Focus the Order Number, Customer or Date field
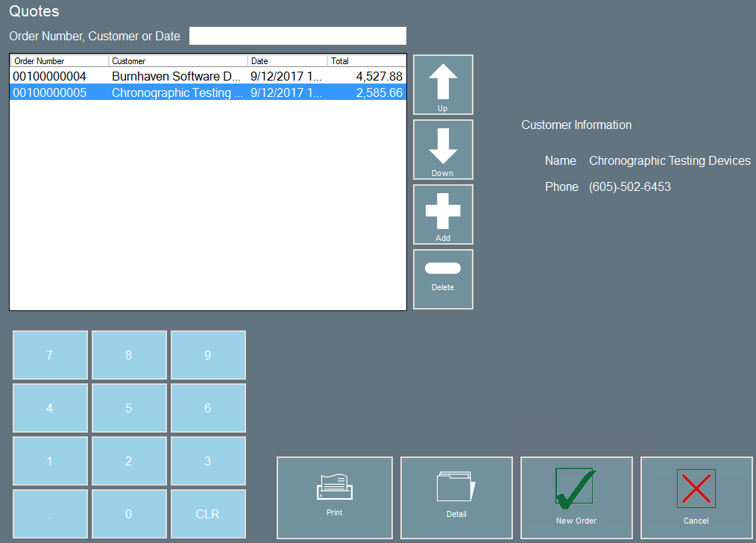 pos(297,36)
